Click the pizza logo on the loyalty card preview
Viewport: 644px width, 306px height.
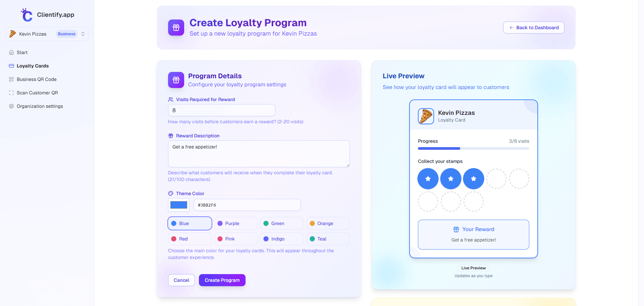point(426,116)
